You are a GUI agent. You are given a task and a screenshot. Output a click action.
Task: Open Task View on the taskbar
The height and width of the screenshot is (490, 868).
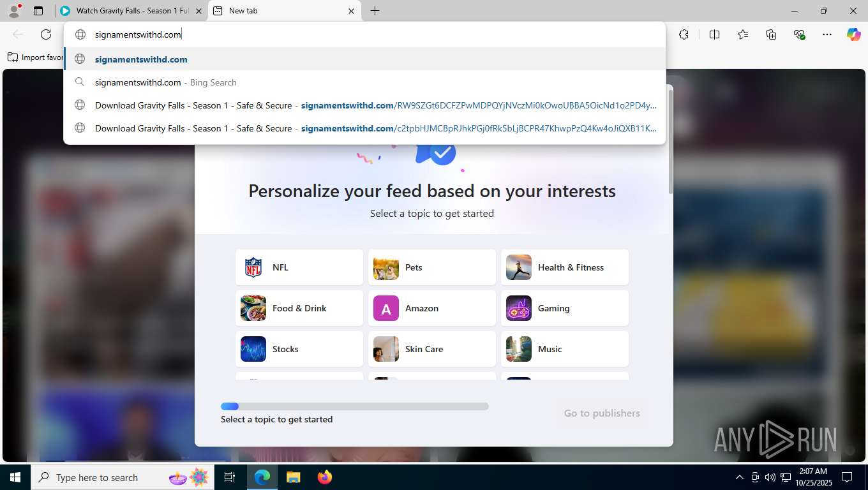230,477
